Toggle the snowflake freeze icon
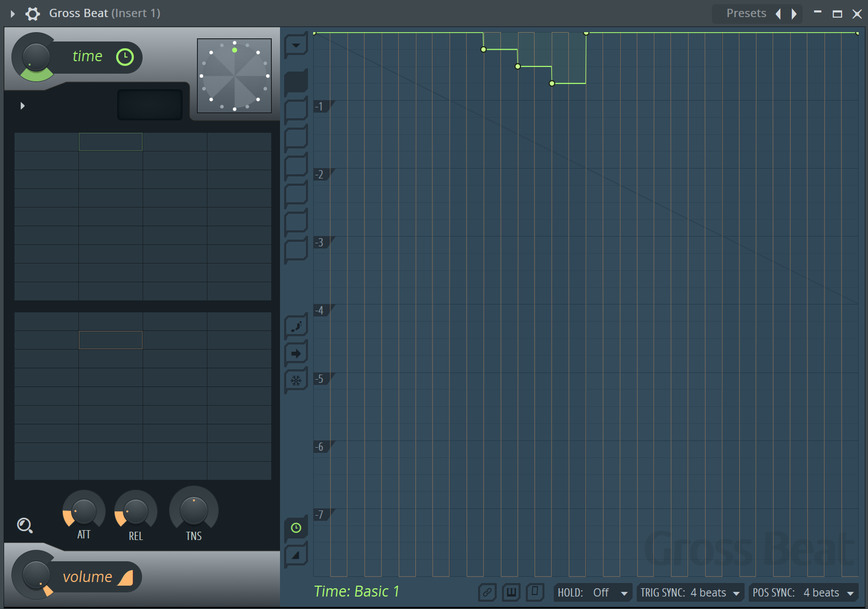The width and height of the screenshot is (868, 609). tap(296, 381)
